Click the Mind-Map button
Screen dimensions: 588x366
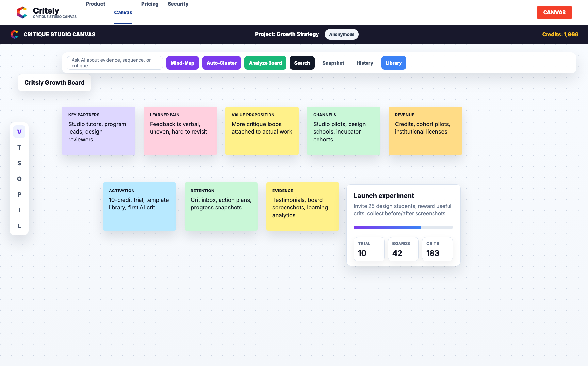coord(183,63)
